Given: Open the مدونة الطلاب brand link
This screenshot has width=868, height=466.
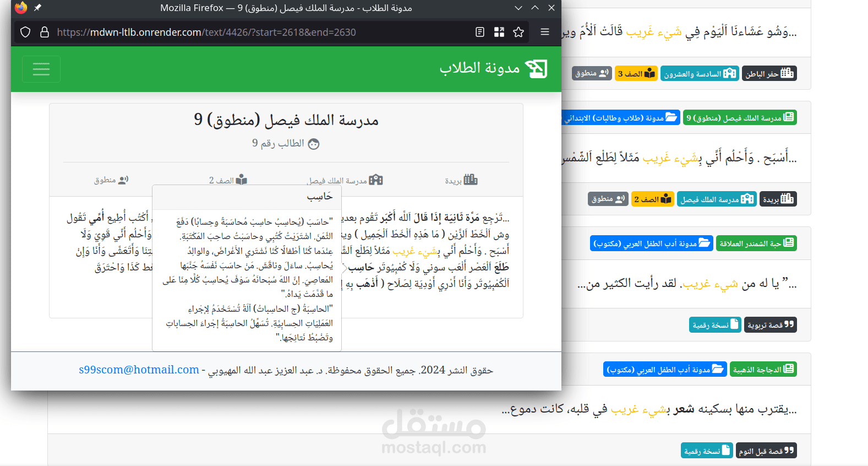Looking at the screenshot, I should [x=493, y=68].
